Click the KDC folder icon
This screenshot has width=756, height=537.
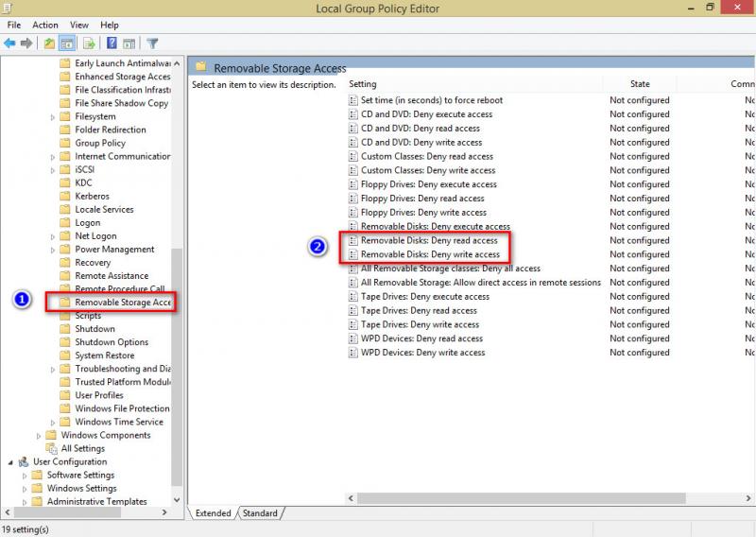pyautogui.click(x=65, y=182)
